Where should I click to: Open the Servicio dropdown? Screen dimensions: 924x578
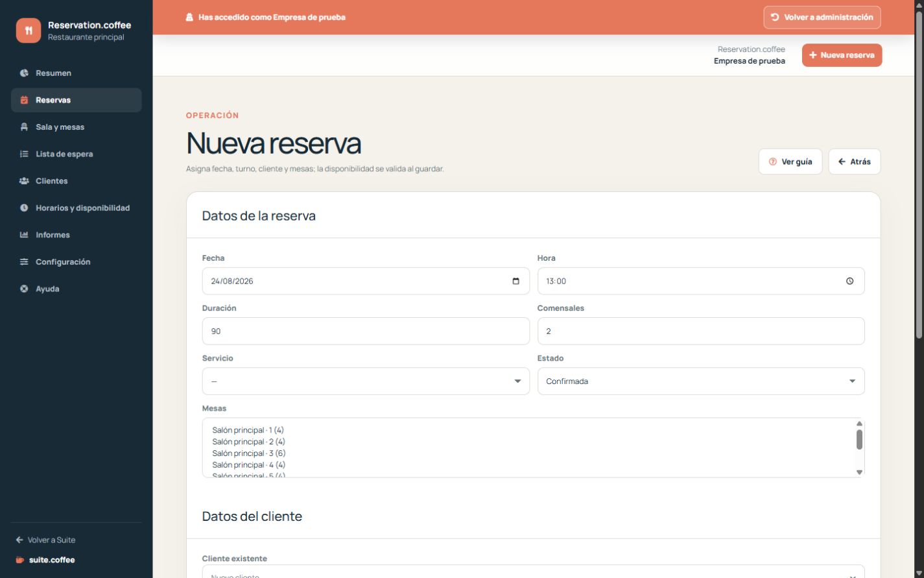(366, 381)
